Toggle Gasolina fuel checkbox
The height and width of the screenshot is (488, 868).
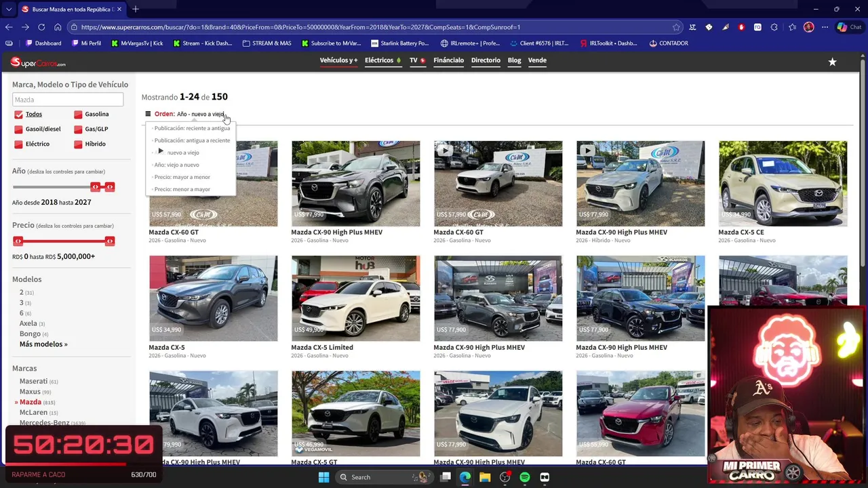tap(78, 115)
